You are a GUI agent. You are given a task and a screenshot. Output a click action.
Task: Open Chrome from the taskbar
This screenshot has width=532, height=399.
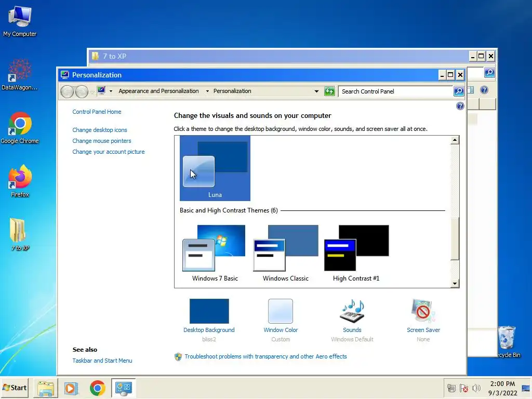[97, 388]
